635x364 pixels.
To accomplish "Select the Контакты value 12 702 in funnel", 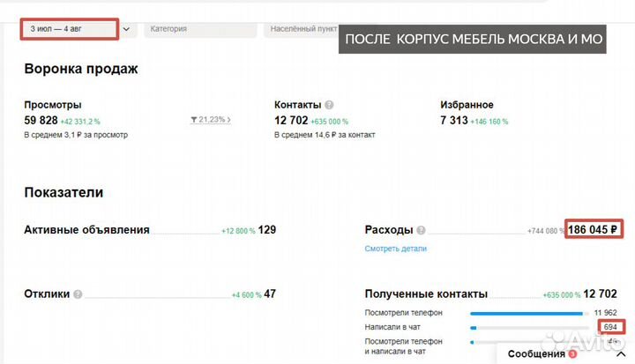I will click(x=291, y=120).
